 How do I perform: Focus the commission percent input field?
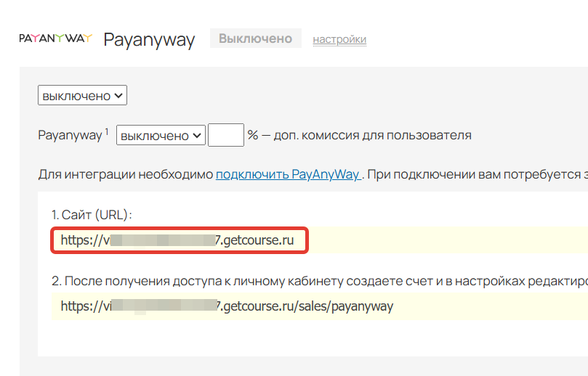(226, 135)
